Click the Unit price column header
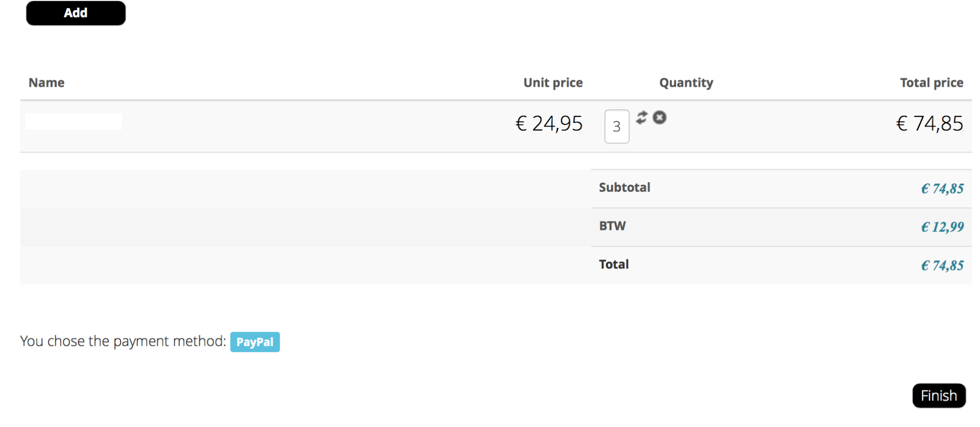The height and width of the screenshot is (427, 980). pyautogui.click(x=553, y=83)
